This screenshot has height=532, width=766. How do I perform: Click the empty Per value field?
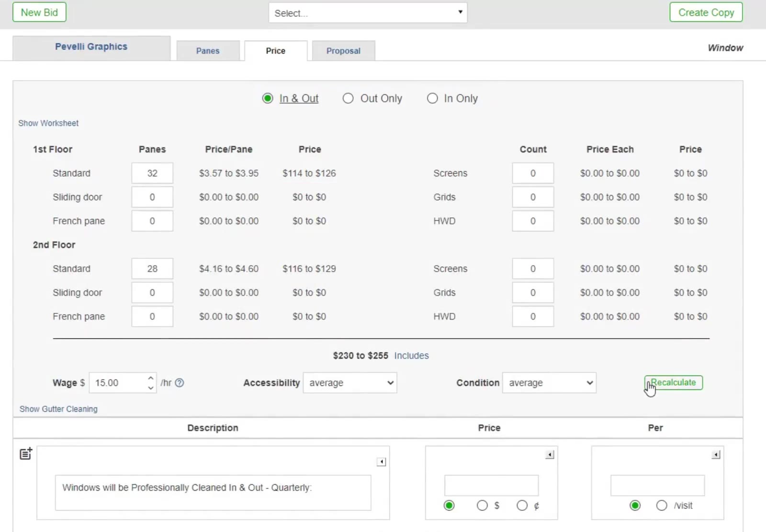click(x=657, y=486)
